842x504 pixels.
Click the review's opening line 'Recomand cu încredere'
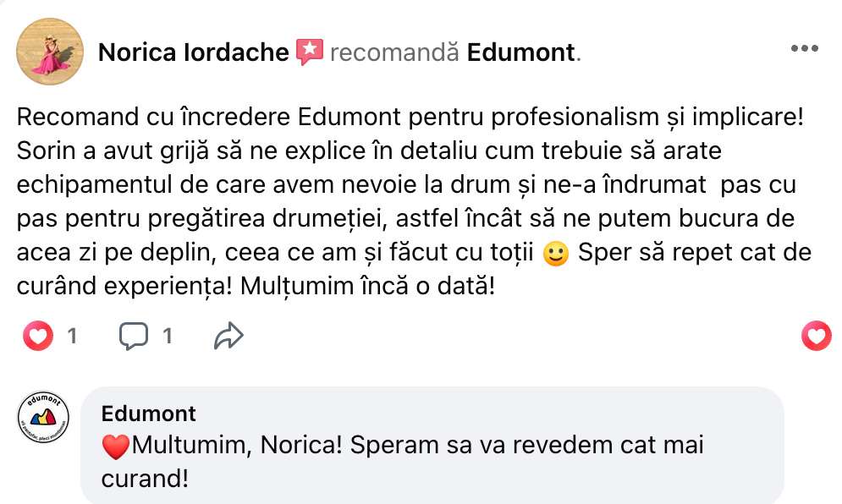(x=154, y=116)
